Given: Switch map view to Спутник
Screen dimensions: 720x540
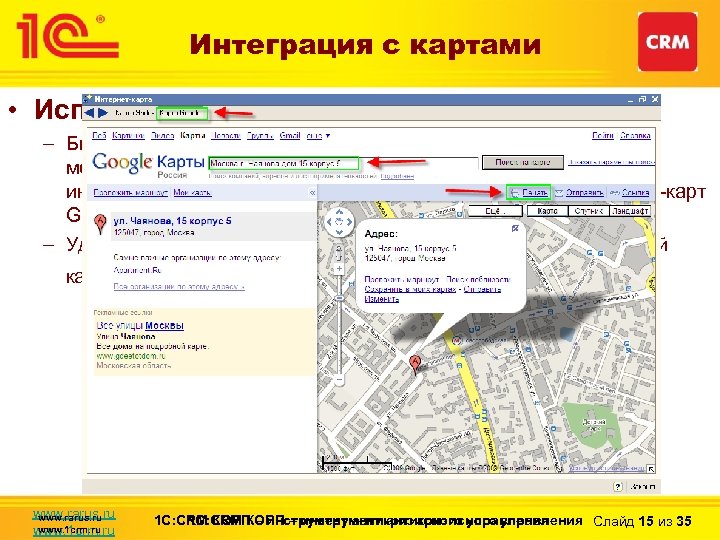Looking at the screenshot, I should click(x=589, y=211).
